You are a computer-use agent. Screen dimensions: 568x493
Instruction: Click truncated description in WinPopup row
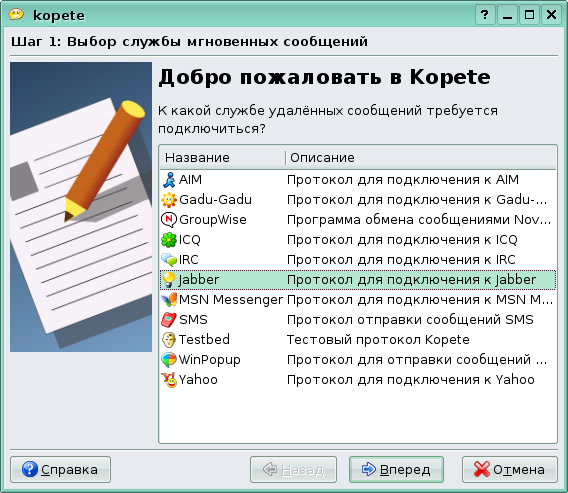point(417,360)
